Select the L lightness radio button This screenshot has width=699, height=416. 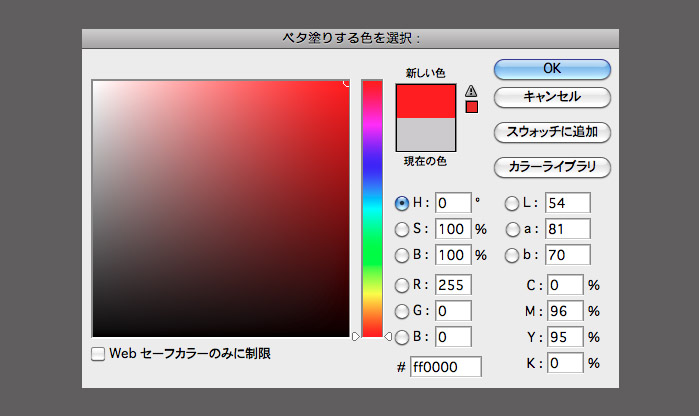click(512, 203)
